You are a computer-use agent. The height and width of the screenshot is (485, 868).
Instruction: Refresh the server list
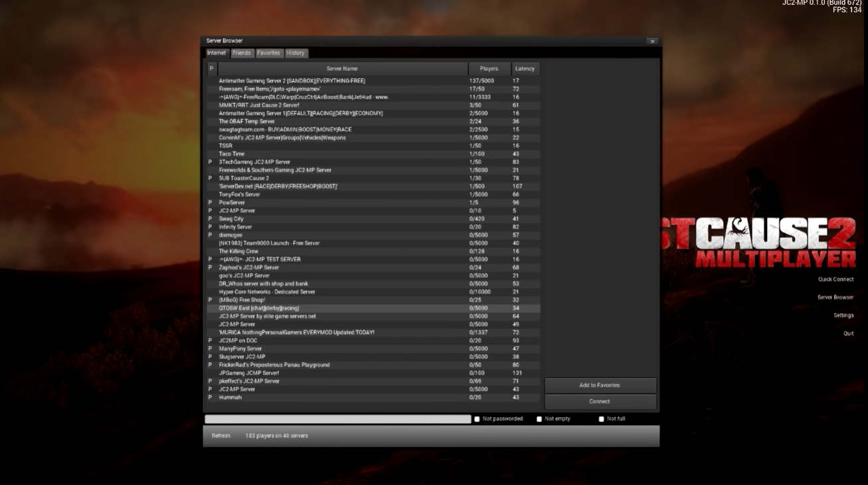coord(221,436)
